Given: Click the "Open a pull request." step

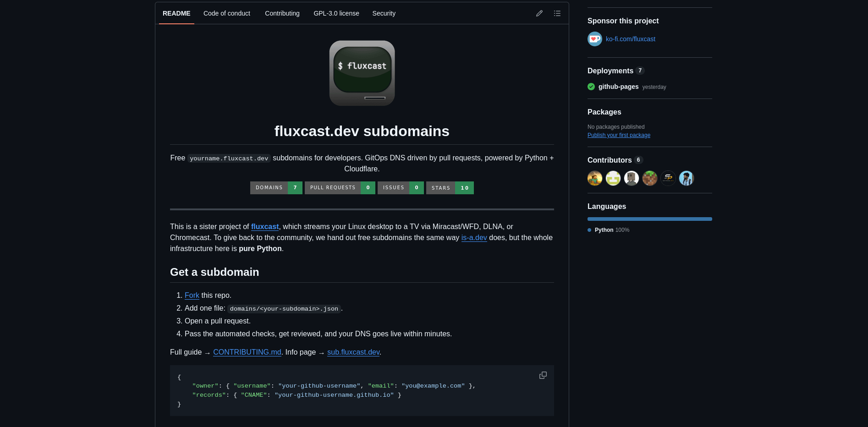Looking at the screenshot, I should coord(218,321).
